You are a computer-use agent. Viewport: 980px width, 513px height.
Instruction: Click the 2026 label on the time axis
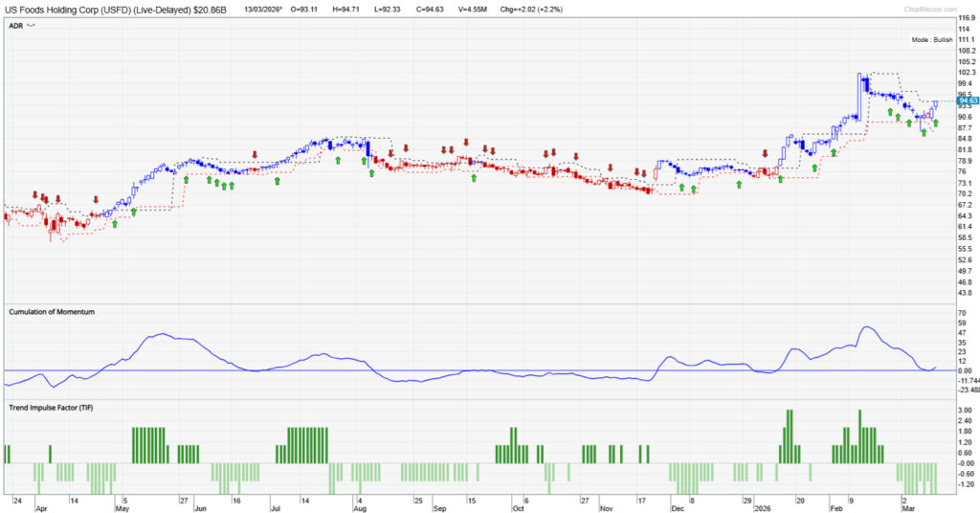756,510
